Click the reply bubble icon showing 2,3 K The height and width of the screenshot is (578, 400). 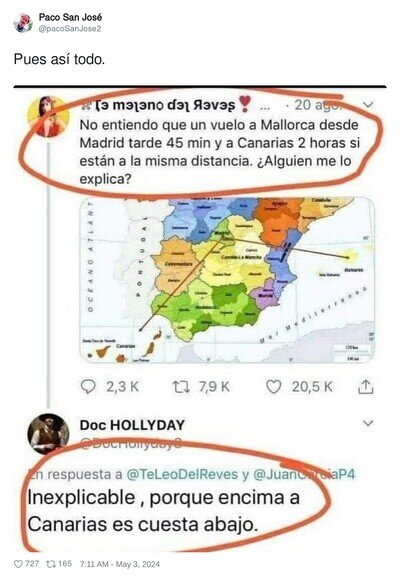click(88, 387)
